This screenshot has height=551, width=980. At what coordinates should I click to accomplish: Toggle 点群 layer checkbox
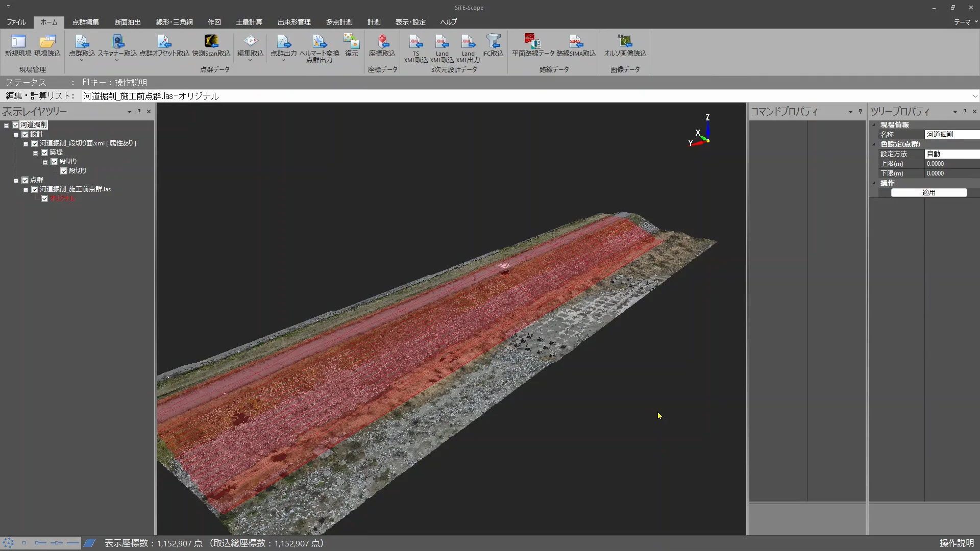pyautogui.click(x=25, y=180)
